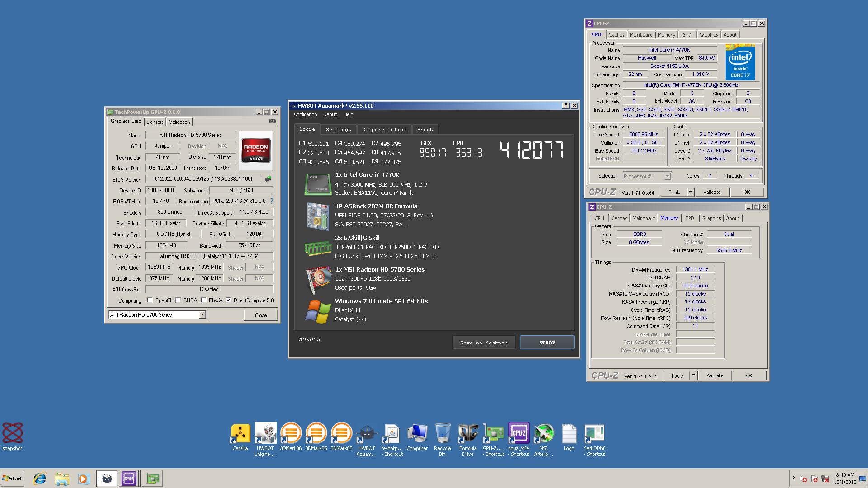Open Application menu in Aquamark
Viewport: 868px width, 488px height.
click(x=305, y=115)
